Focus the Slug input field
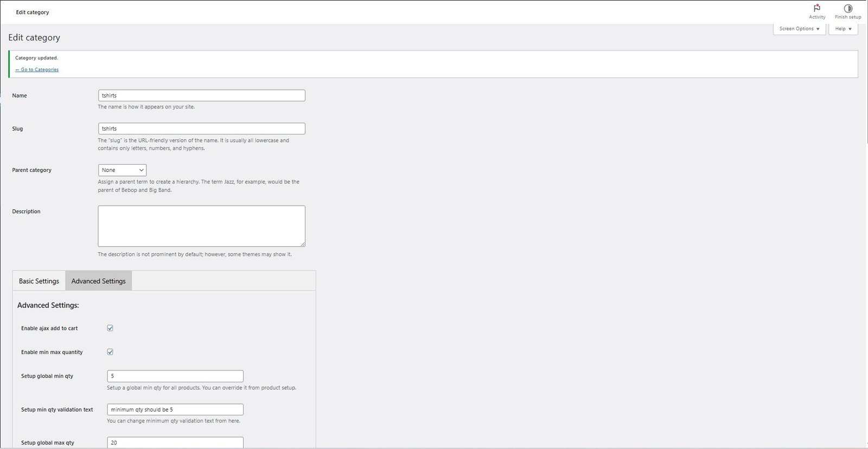Image resolution: width=868 pixels, height=449 pixels. 201,129
